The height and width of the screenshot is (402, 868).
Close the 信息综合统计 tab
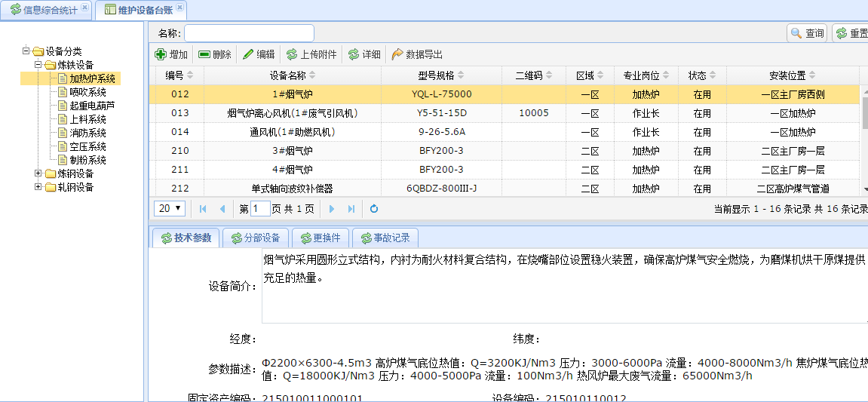click(84, 8)
